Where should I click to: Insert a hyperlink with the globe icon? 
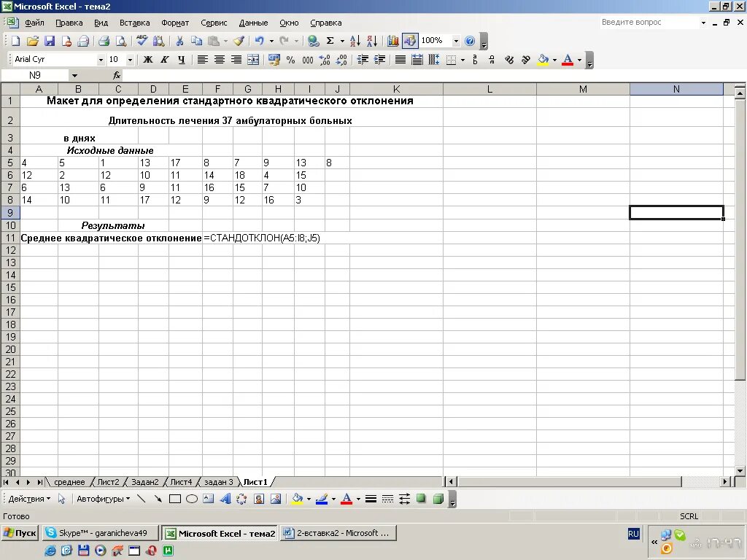click(x=313, y=41)
